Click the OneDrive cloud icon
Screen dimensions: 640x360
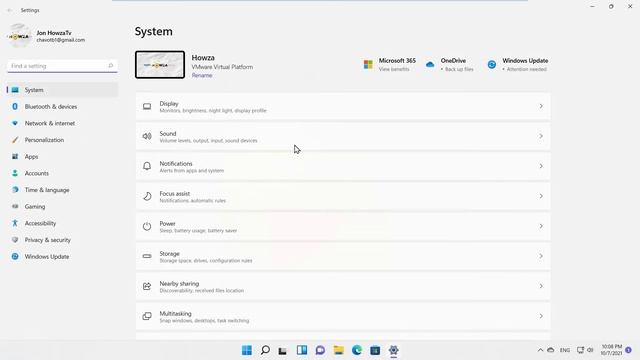430,64
